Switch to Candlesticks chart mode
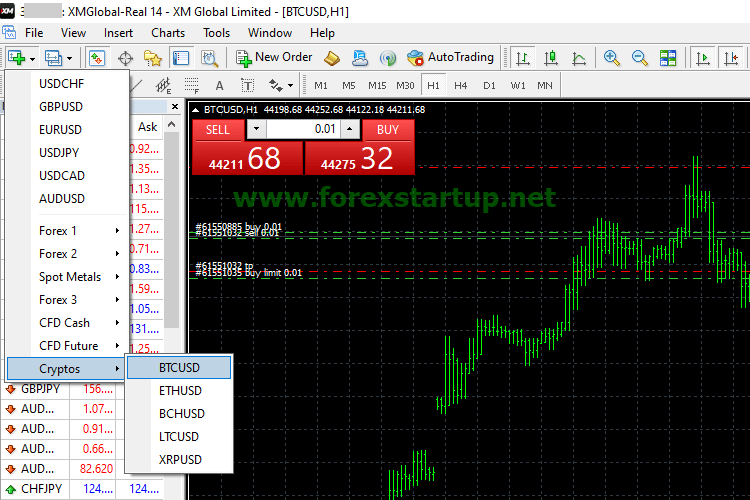This screenshot has width=750, height=500. (x=551, y=58)
